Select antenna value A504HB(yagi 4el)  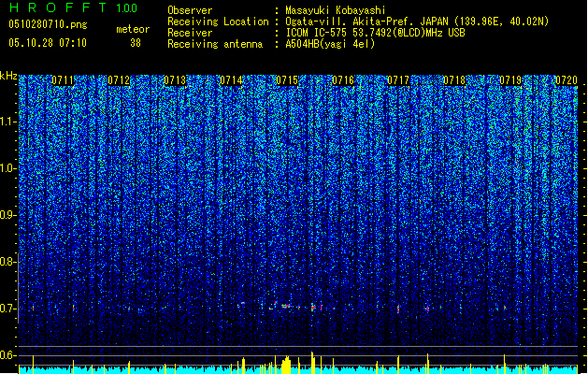click(x=330, y=44)
